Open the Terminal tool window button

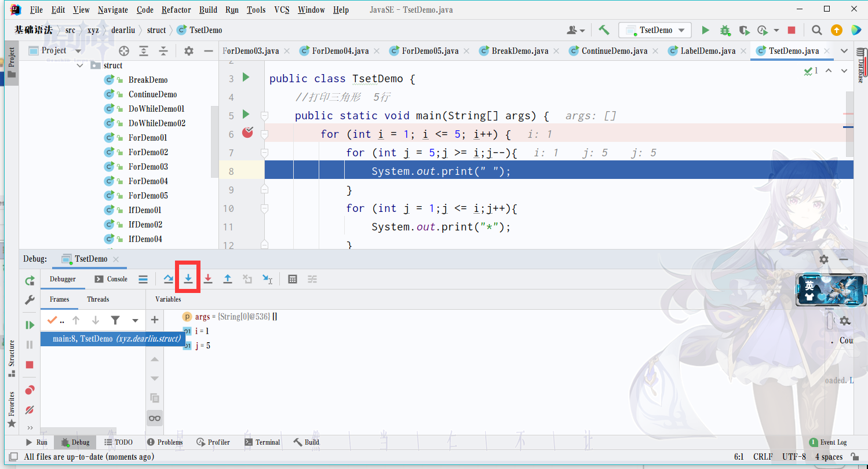point(262,442)
